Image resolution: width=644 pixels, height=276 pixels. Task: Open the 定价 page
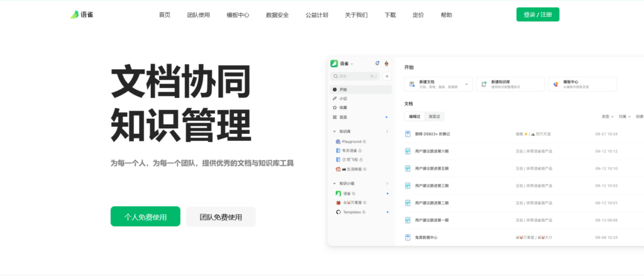pyautogui.click(x=418, y=15)
